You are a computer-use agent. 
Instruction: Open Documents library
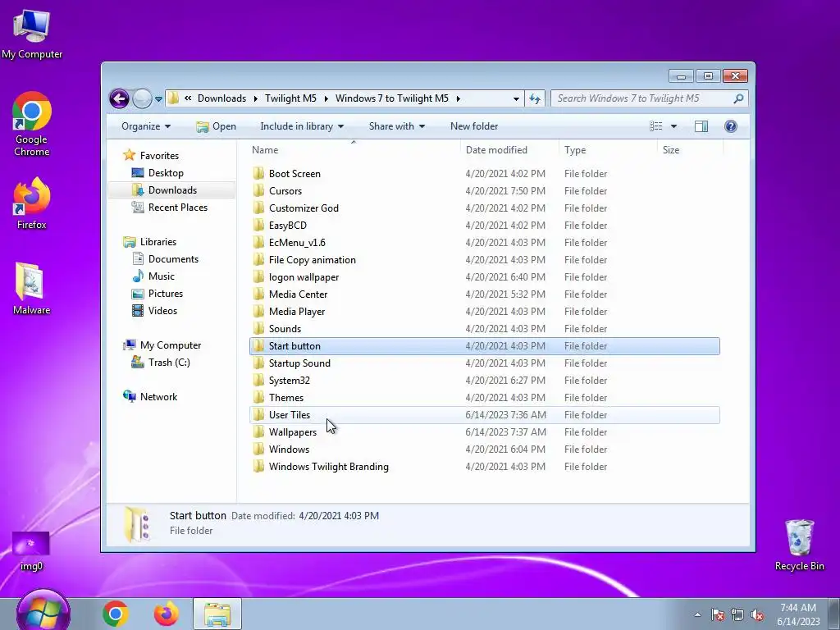173,258
